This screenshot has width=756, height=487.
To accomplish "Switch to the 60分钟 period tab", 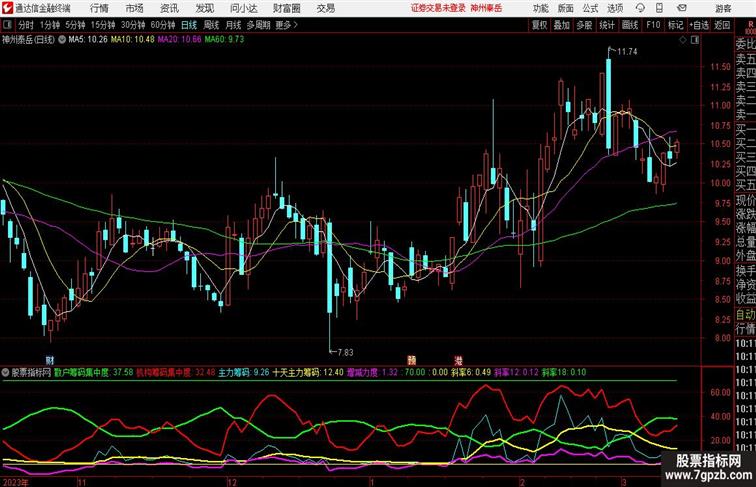I will 163,25.
